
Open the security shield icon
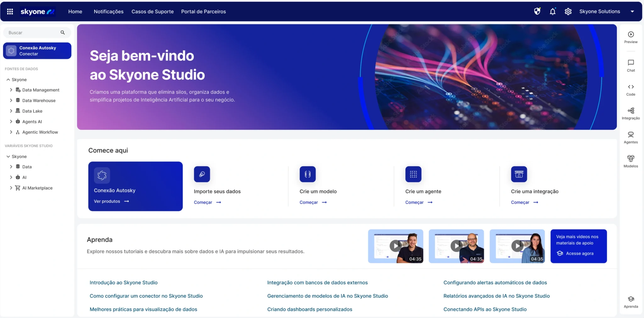[537, 12]
